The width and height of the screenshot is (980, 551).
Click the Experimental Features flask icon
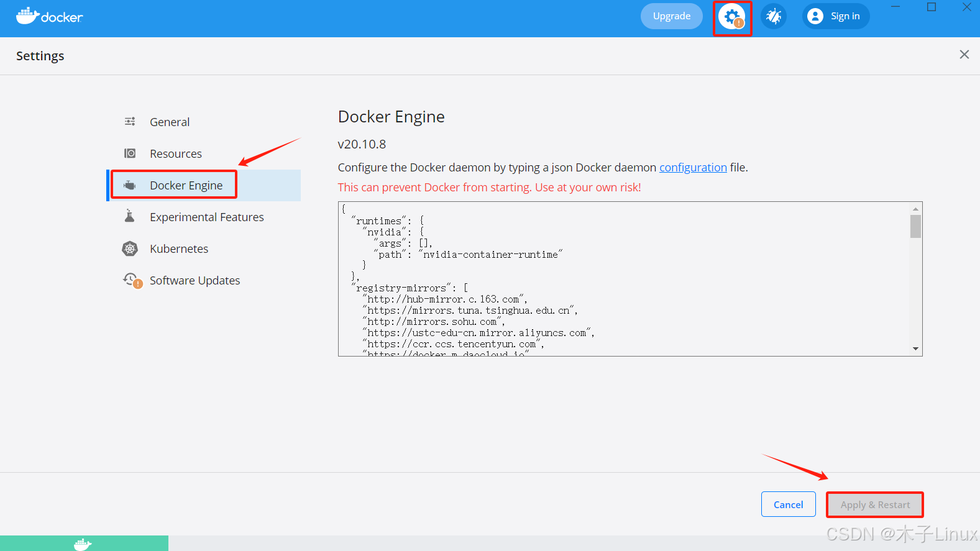(130, 216)
